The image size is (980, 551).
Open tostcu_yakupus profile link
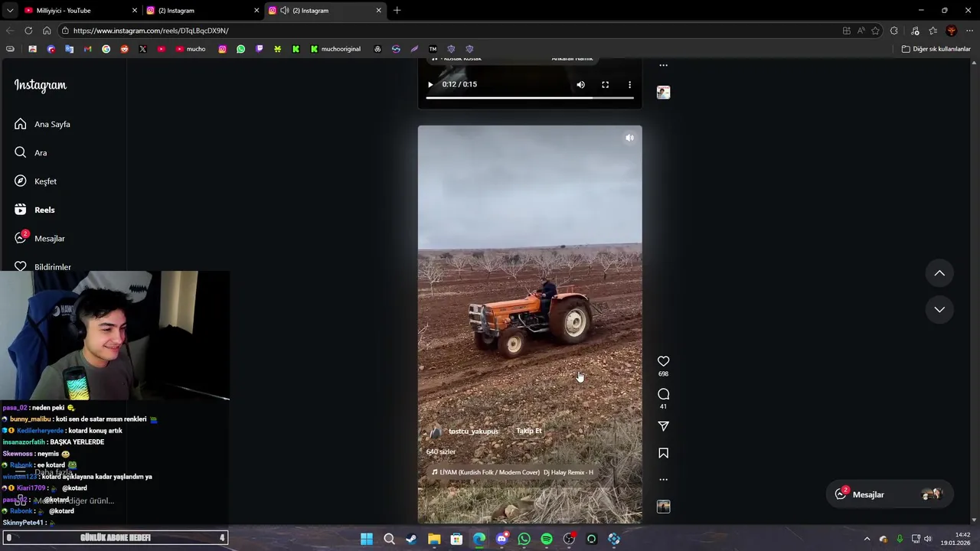tap(473, 432)
